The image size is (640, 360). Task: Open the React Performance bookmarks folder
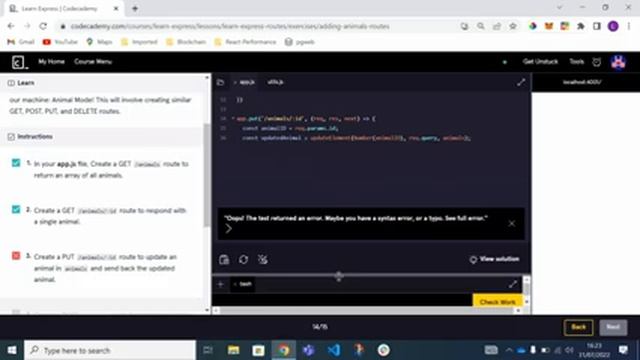(245, 42)
